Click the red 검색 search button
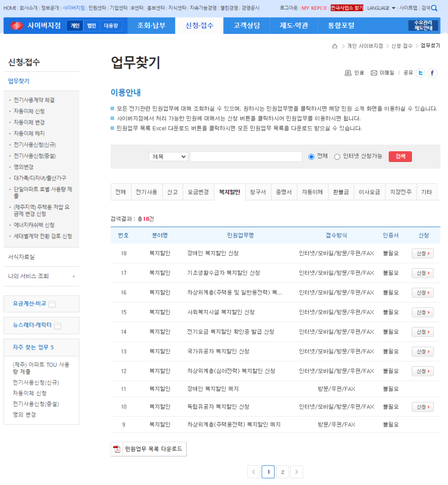448x485 pixels. coord(400,156)
